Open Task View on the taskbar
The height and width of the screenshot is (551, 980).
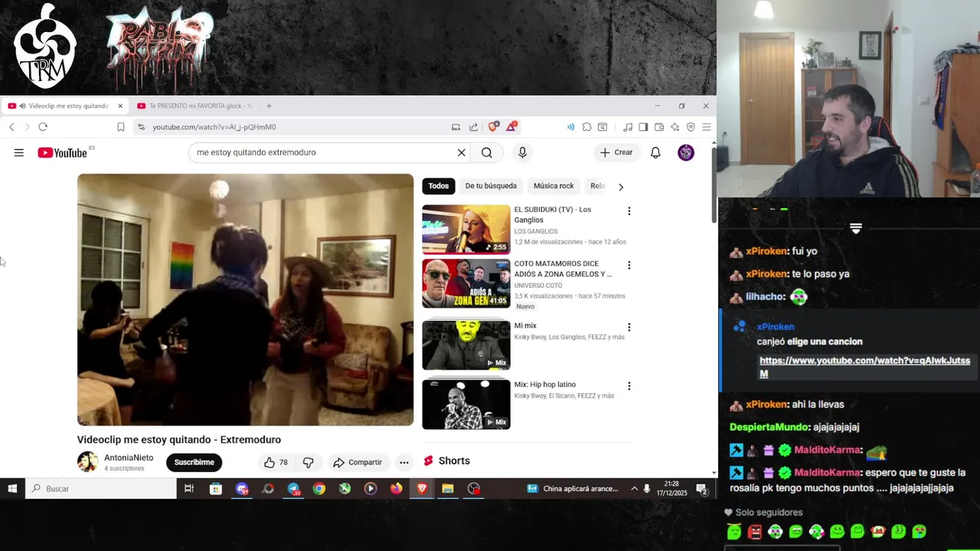click(x=189, y=488)
